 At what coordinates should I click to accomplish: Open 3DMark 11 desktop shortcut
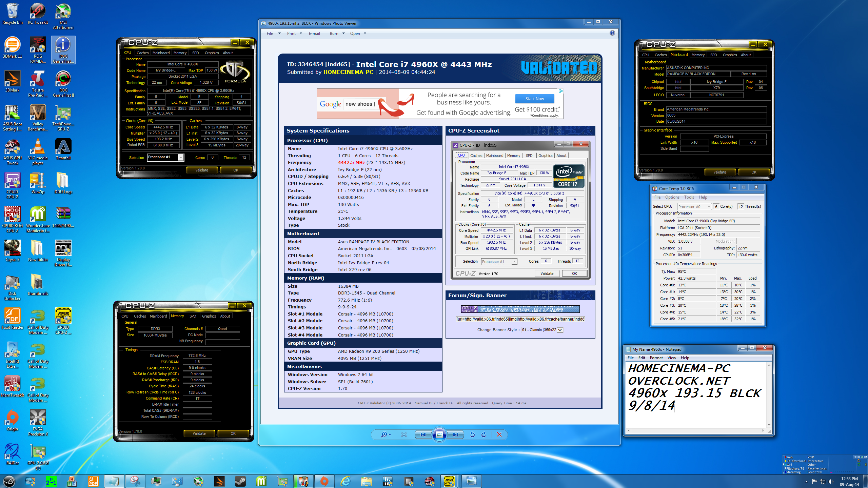13,47
